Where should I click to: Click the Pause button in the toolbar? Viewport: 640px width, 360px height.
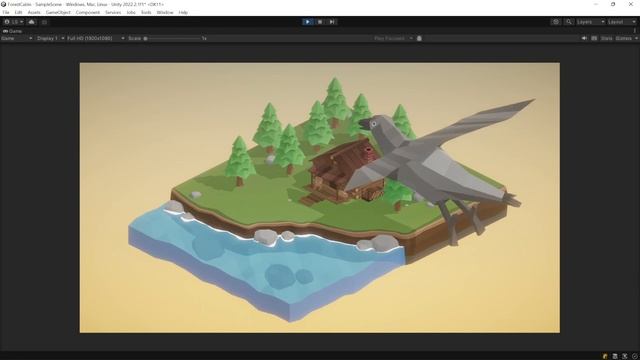point(320,22)
